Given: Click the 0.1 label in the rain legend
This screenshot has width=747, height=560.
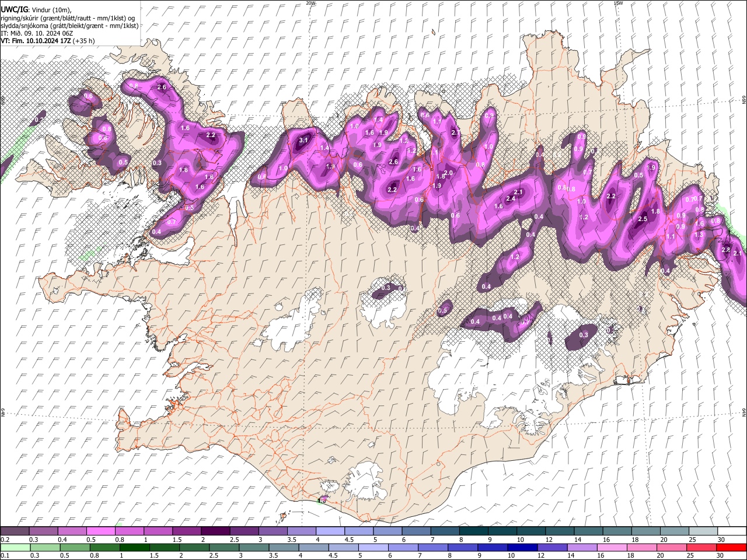Looking at the screenshot, I should pos(5,556).
